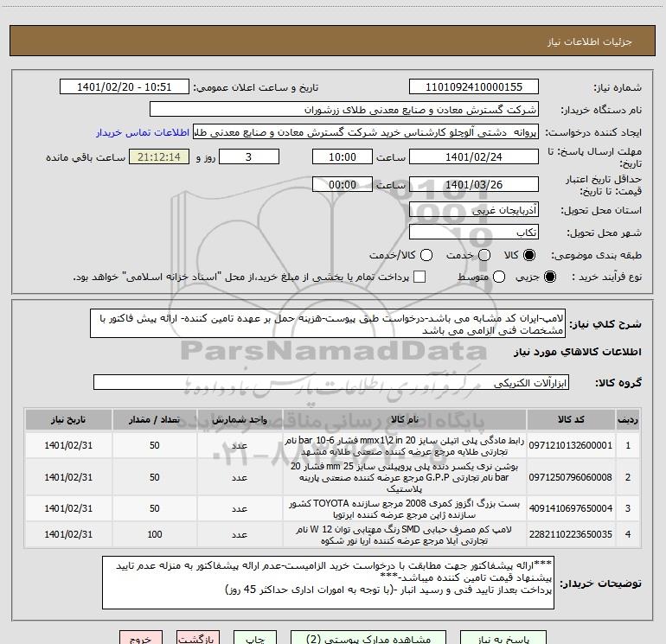Image resolution: width=666 pixels, height=644 pixels.
Task: Select the متوسط purchase type radio
Action: (499, 277)
